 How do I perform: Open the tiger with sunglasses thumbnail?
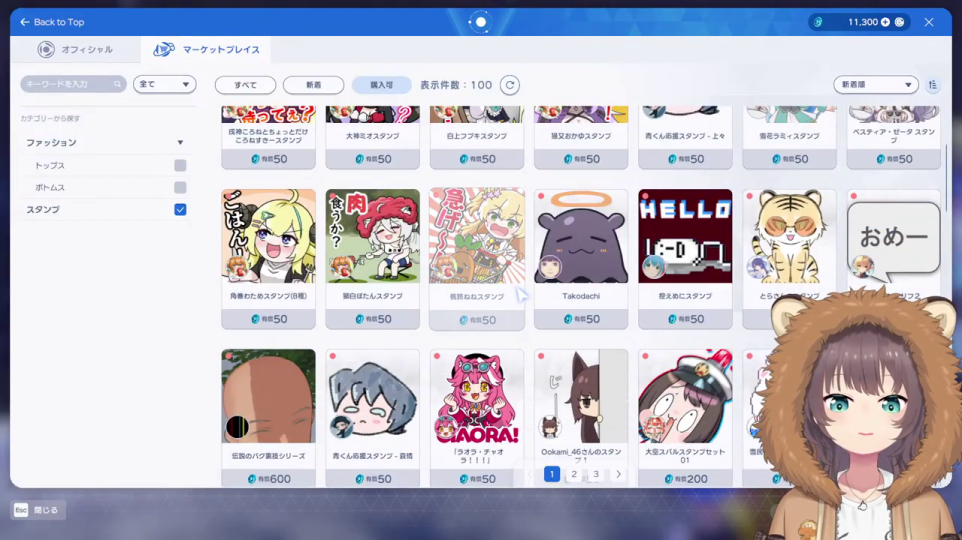[789, 236]
